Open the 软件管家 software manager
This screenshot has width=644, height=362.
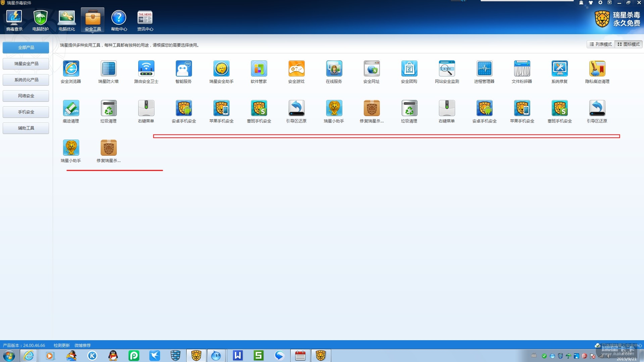[259, 72]
